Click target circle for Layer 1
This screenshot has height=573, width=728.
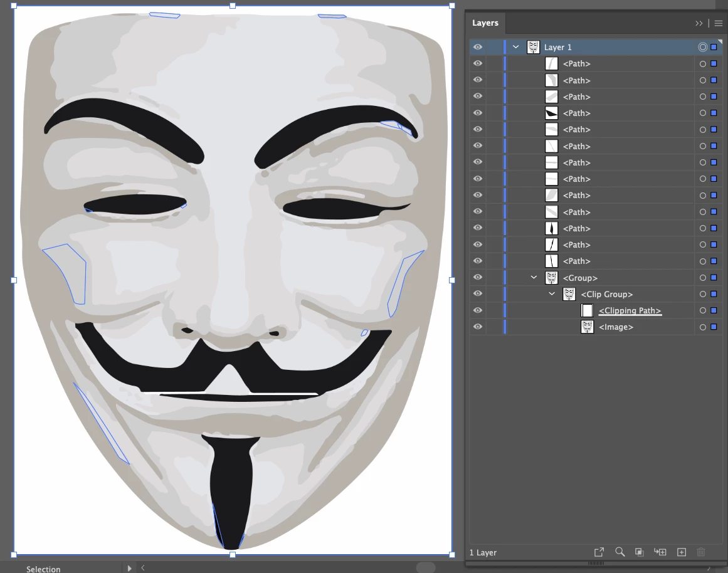(703, 47)
